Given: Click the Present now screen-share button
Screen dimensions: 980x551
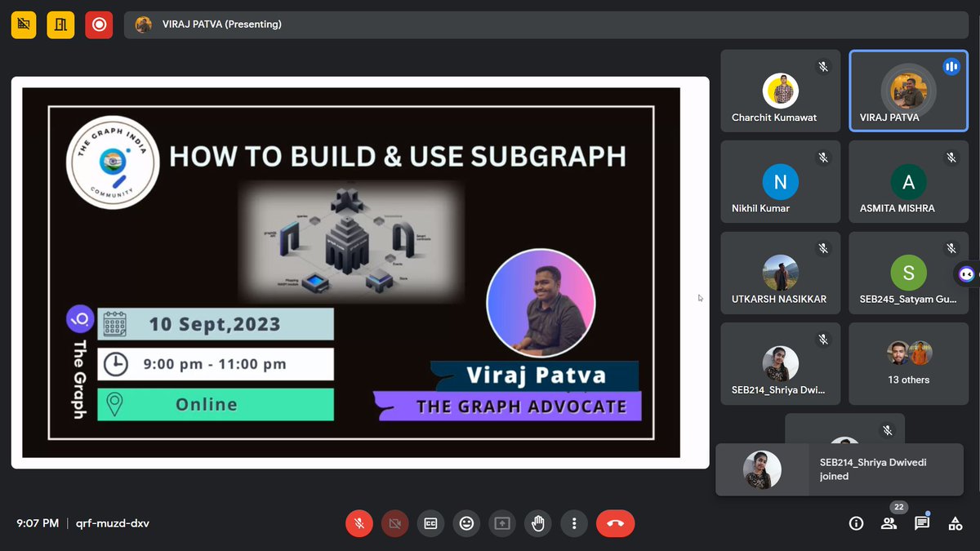Looking at the screenshot, I should [502, 523].
